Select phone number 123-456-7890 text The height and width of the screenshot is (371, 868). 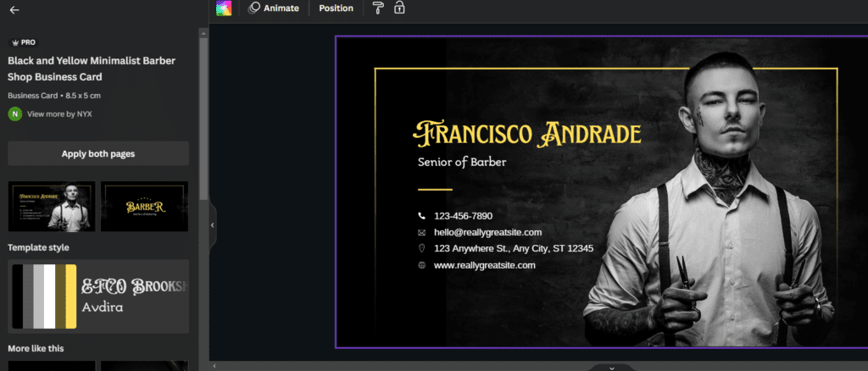[x=463, y=216]
